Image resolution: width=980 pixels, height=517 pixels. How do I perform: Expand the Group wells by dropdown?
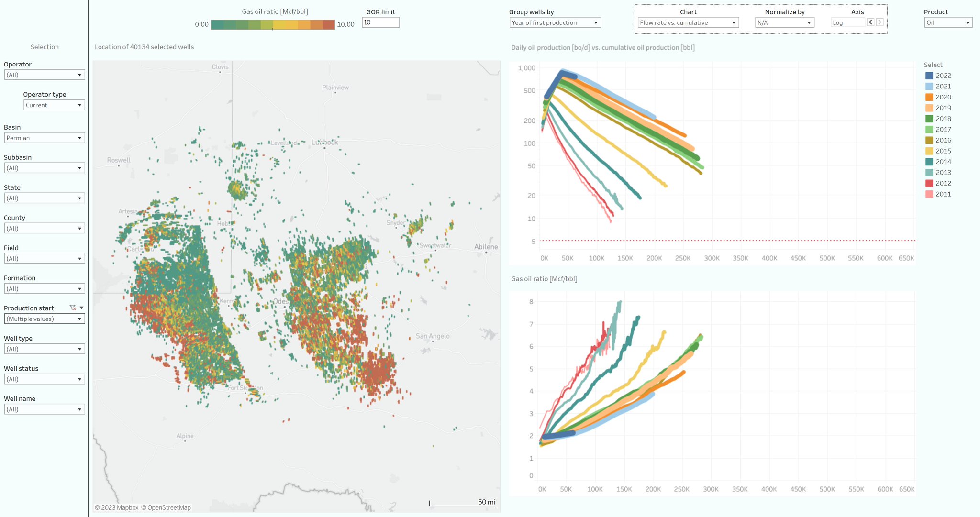555,22
